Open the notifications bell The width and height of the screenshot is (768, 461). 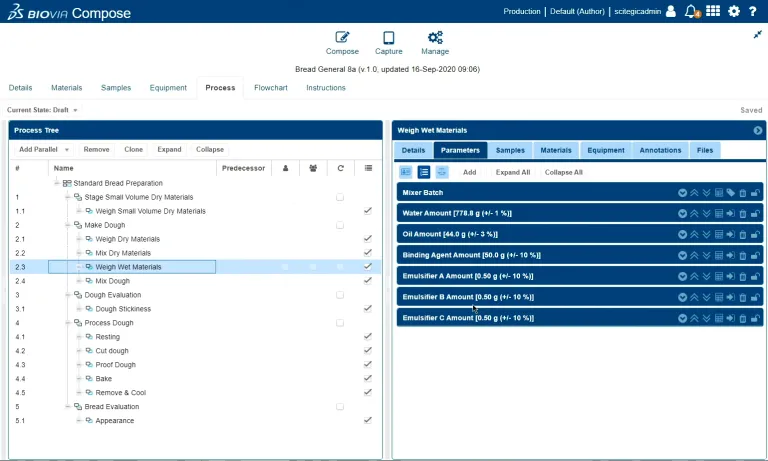691,11
